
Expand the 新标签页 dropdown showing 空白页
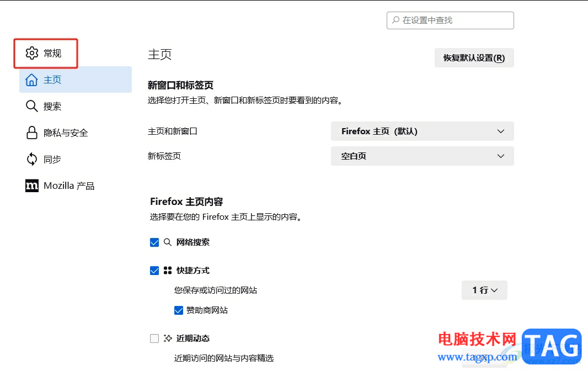click(x=422, y=156)
